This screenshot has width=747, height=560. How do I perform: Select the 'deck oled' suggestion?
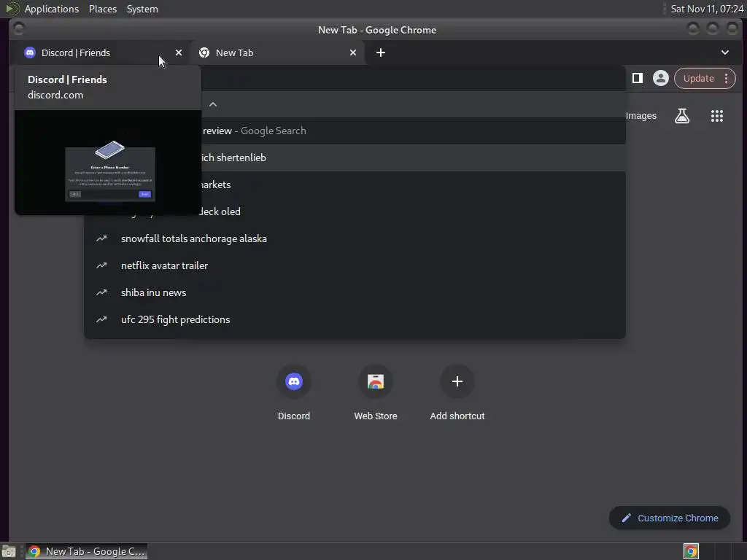pos(355,211)
